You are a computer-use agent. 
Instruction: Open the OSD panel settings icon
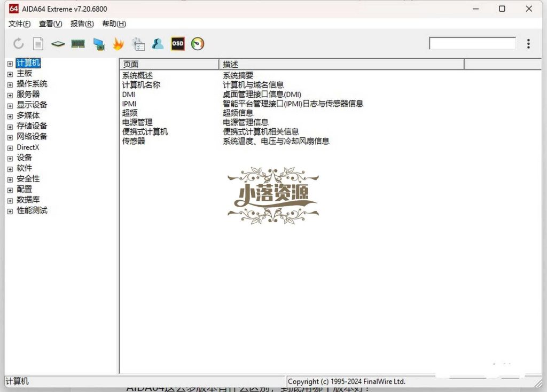[177, 44]
